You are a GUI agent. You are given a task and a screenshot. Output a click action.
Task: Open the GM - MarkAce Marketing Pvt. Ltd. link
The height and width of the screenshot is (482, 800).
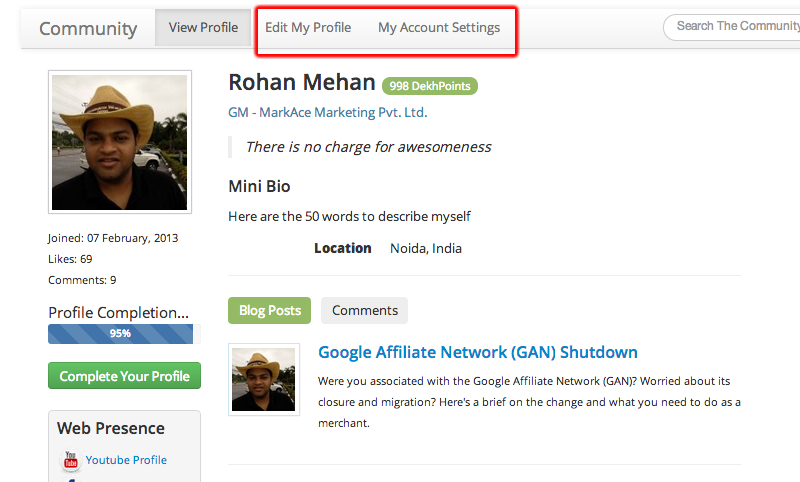328,112
